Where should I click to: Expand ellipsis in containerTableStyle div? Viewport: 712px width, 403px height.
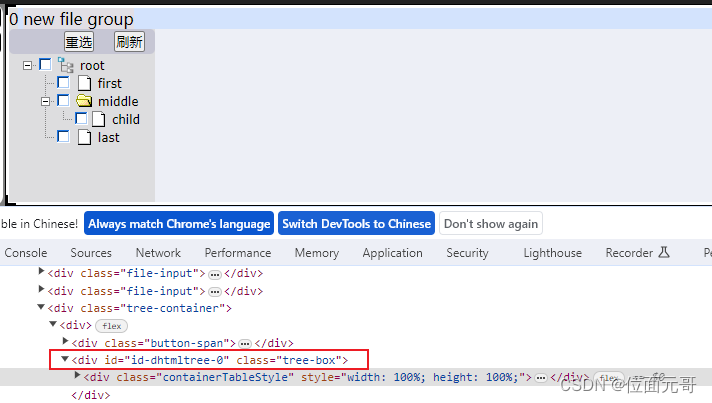pos(540,378)
